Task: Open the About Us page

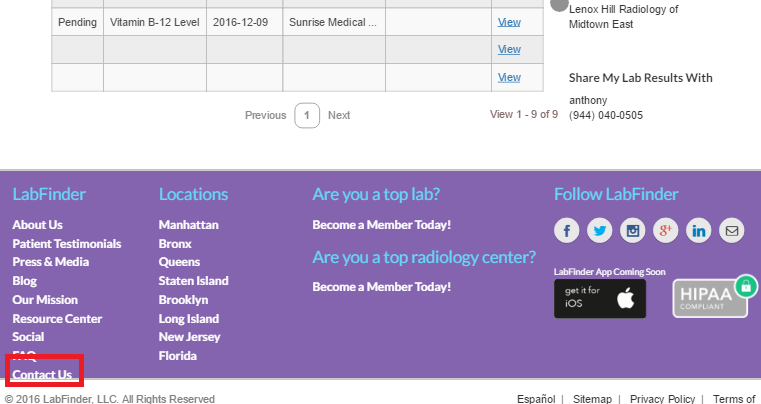Action: 37,225
